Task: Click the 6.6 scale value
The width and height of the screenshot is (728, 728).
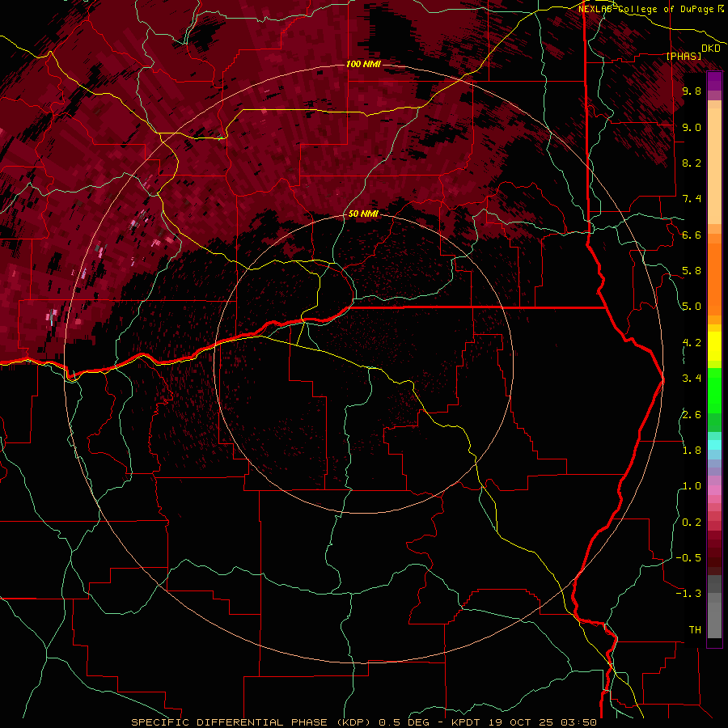Action: 692,235
